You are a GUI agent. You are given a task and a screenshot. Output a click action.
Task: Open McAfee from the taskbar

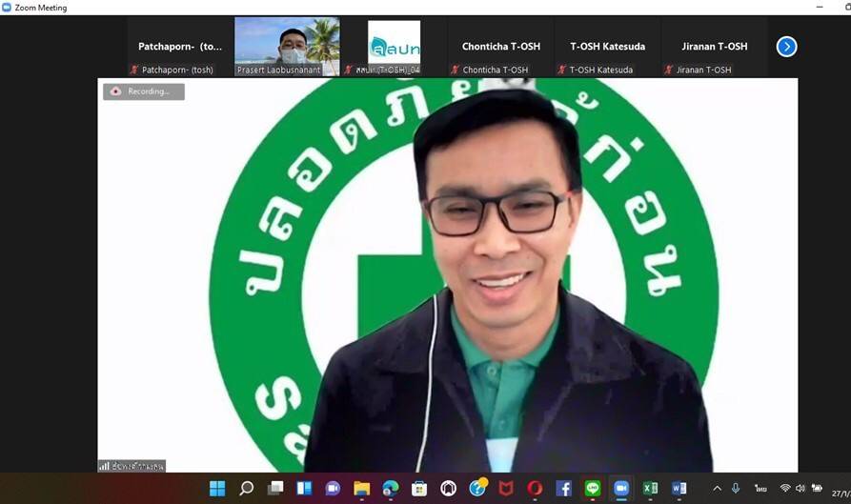(x=506, y=488)
